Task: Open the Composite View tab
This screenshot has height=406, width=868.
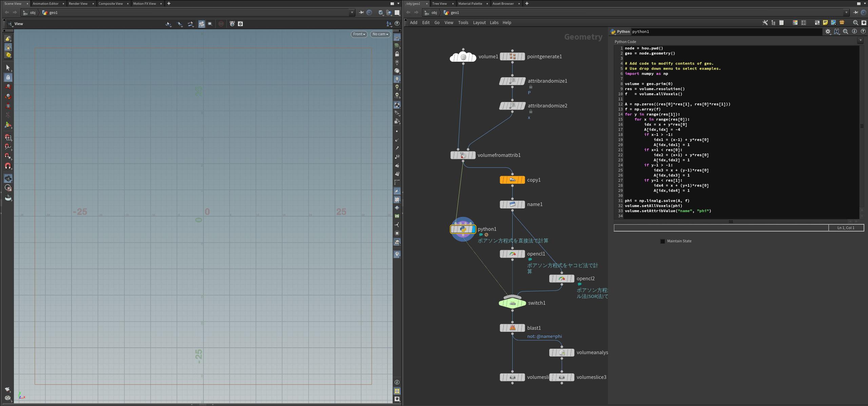Action: click(x=111, y=3)
